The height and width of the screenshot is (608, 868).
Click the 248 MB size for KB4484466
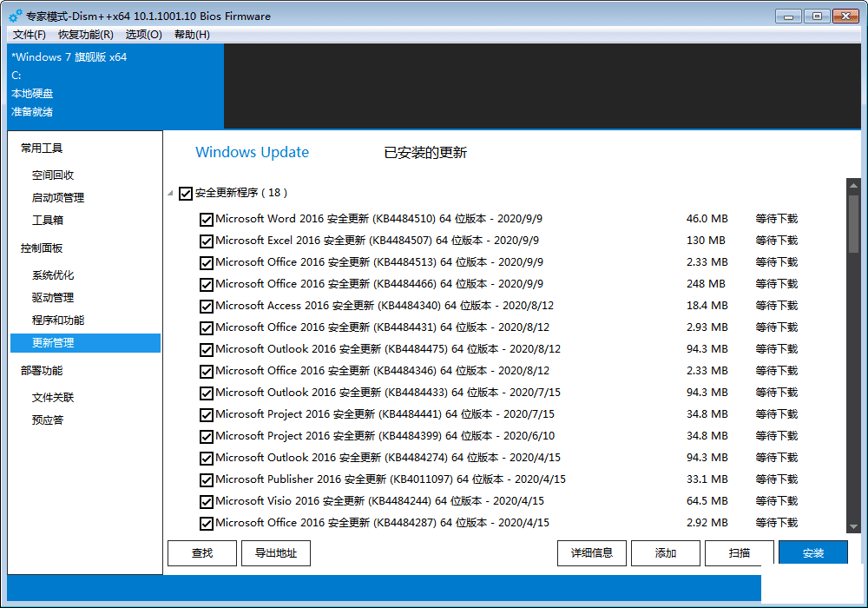click(x=706, y=283)
